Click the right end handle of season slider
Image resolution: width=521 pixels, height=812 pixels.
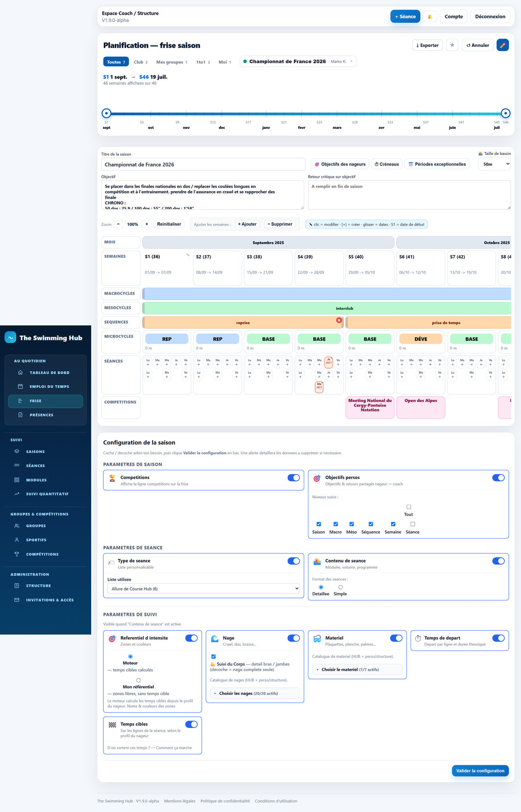(506, 113)
